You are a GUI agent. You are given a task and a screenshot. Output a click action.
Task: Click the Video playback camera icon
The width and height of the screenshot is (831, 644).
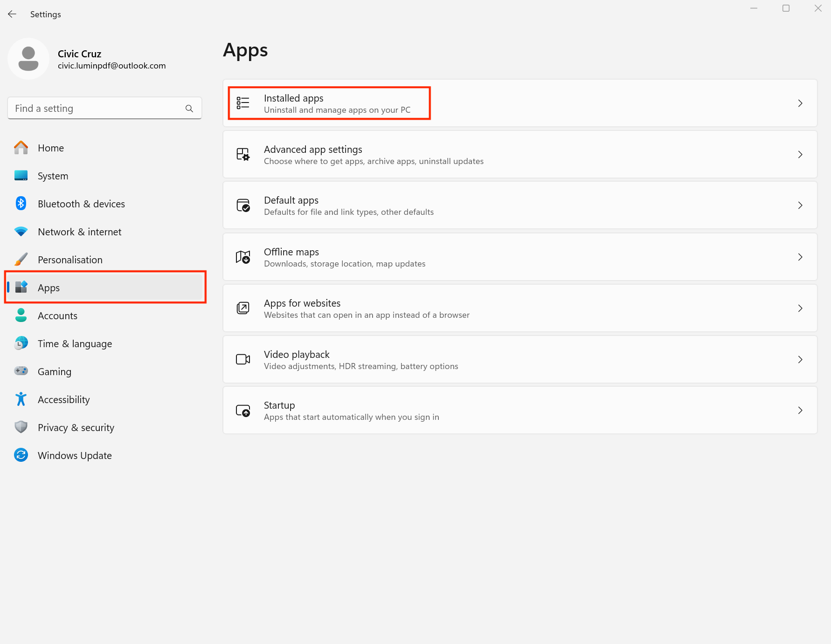[243, 359]
